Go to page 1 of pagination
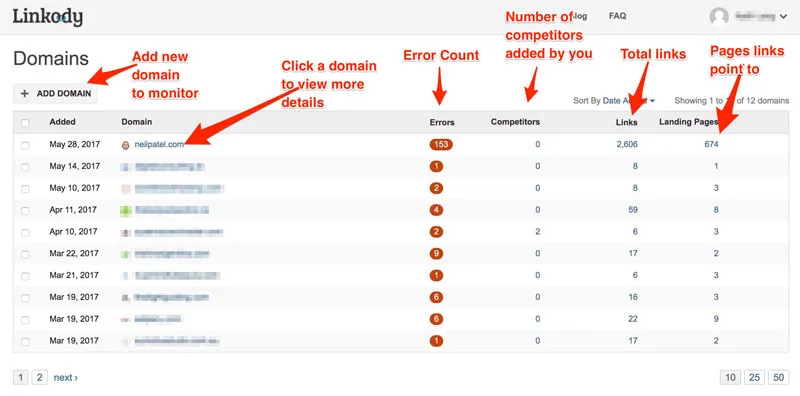Screen dimensions: 800x396 click(x=20, y=378)
